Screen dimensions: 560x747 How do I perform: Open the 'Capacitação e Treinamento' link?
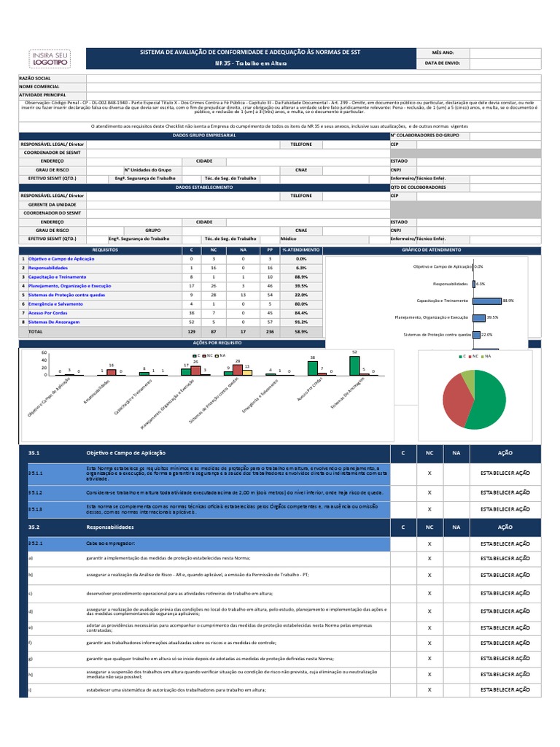coord(57,276)
